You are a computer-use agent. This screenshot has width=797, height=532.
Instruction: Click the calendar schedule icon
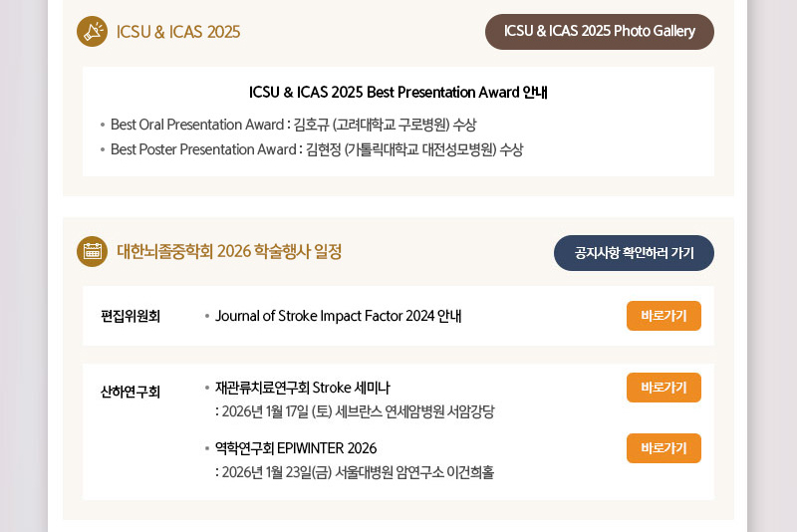point(92,252)
